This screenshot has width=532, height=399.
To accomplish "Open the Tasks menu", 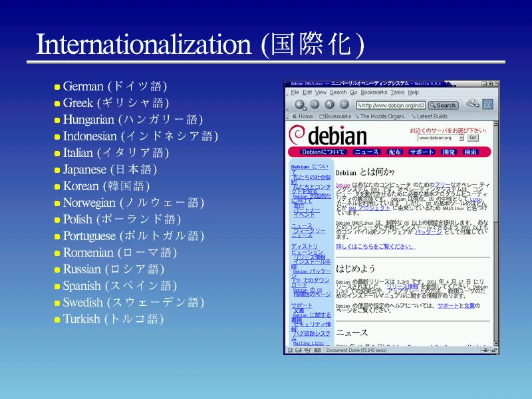I will point(397,92).
